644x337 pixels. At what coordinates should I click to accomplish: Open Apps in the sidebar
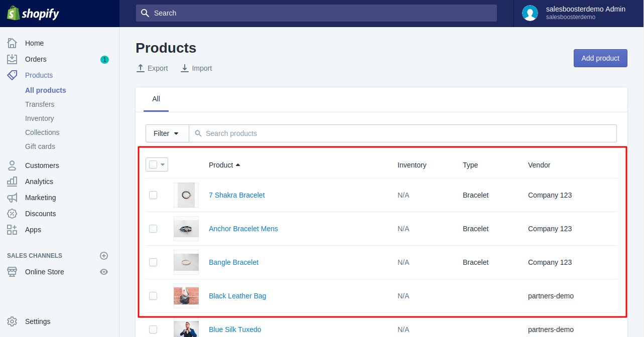[x=33, y=230]
